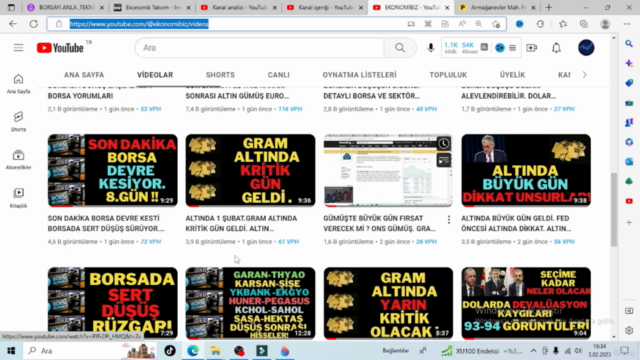Screen dimensions: 640x360
Task: Switch to the ANA SAYFA tab
Action: click(84, 75)
